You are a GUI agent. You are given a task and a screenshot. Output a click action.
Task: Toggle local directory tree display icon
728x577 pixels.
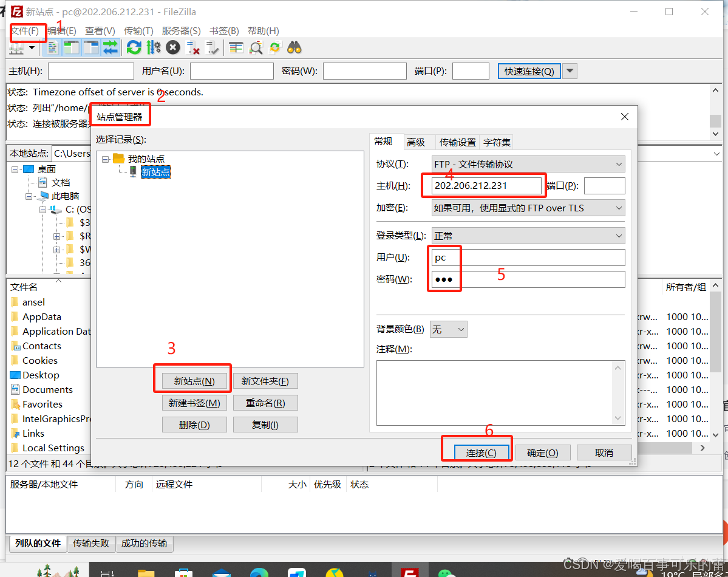pos(72,48)
